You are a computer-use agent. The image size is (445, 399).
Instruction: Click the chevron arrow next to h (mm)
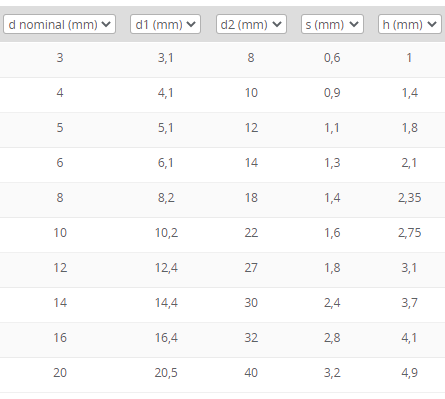[432, 24]
